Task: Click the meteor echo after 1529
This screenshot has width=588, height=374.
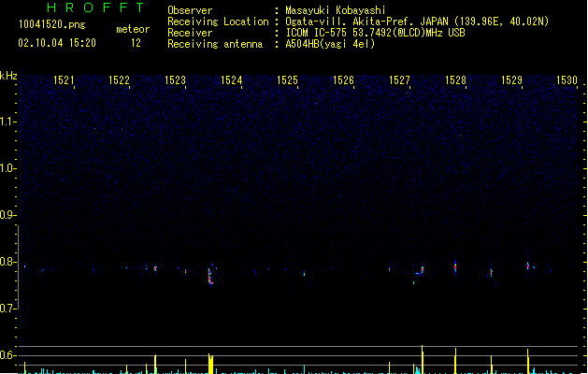Action: pyautogui.click(x=527, y=266)
